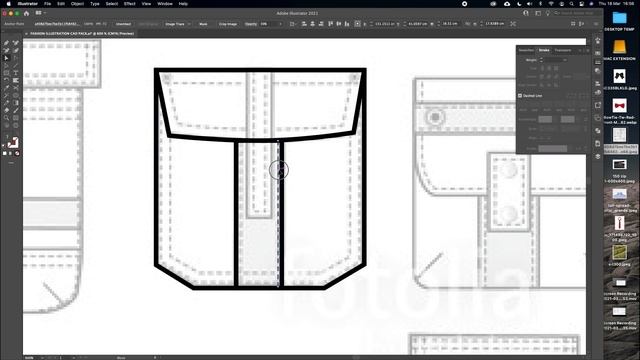Viewport: 640px width, 360px height.
Task: Choose Round Cap stroke option
Action: pyautogui.click(x=549, y=68)
